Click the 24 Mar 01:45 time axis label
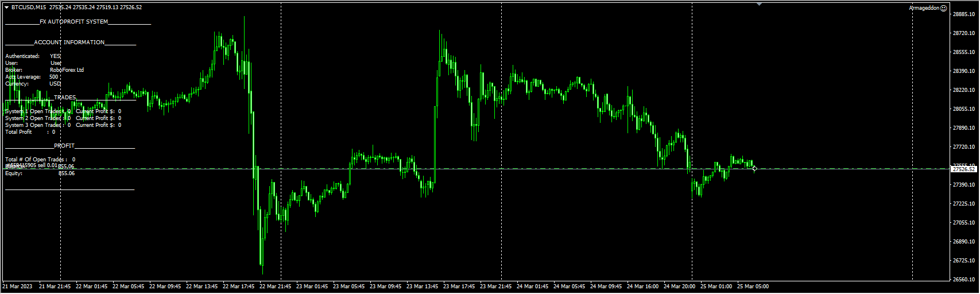The image size is (980, 294). [x=533, y=286]
